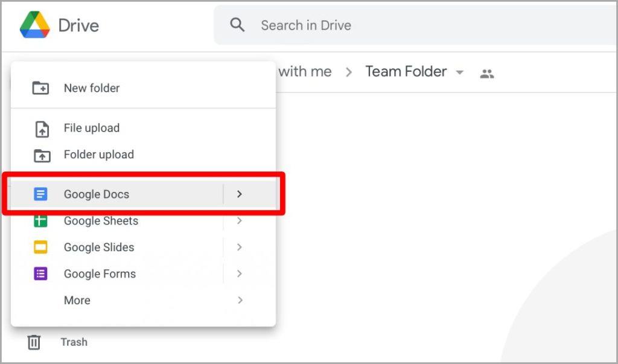This screenshot has width=618, height=364.
Task: Select Folder upload menu item
Action: [x=143, y=154]
